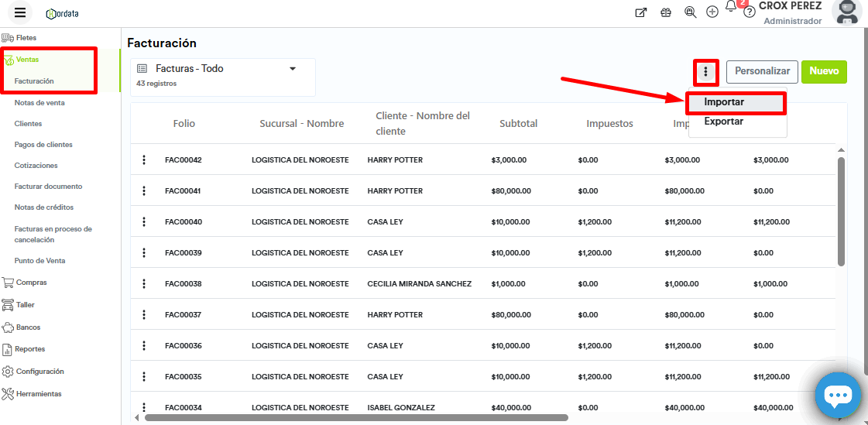
Task: Open row options for FAC00042
Action: (144, 159)
